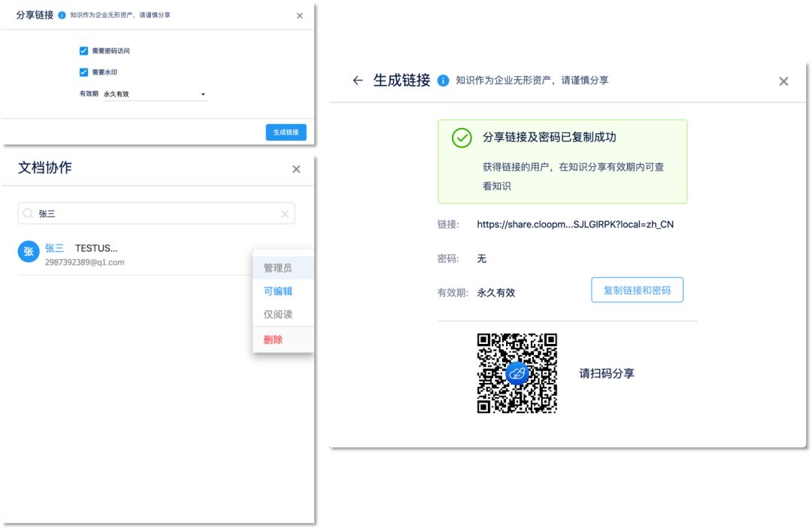Click the 张 user avatar

(x=29, y=253)
